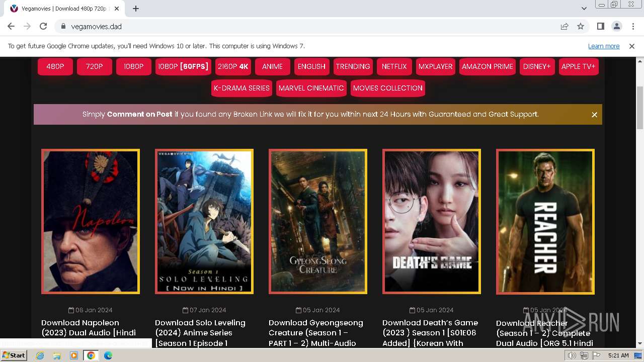This screenshot has width=644, height=362.
Task: Filter by 1080P 60FPS quality
Action: pyautogui.click(x=183, y=66)
